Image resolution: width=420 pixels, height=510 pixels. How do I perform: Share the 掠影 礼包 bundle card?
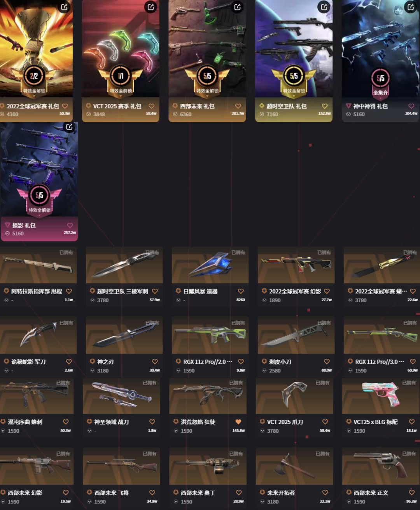click(69, 127)
